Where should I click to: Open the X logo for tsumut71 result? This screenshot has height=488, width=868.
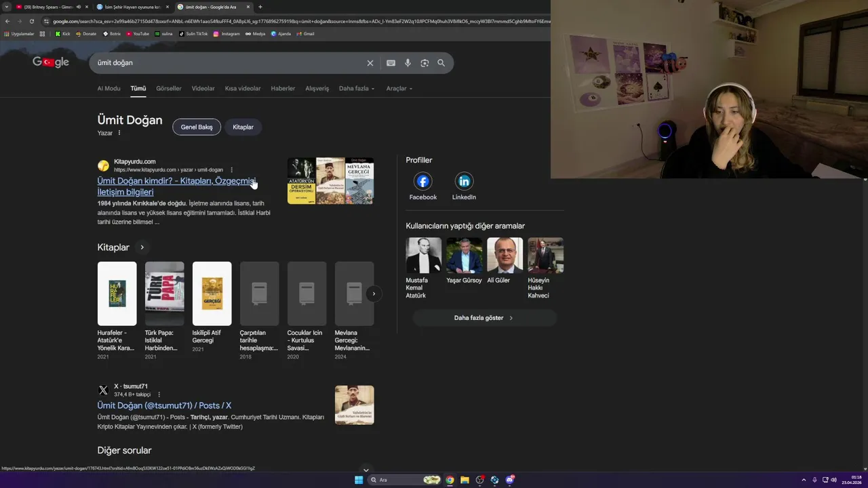pyautogui.click(x=103, y=390)
